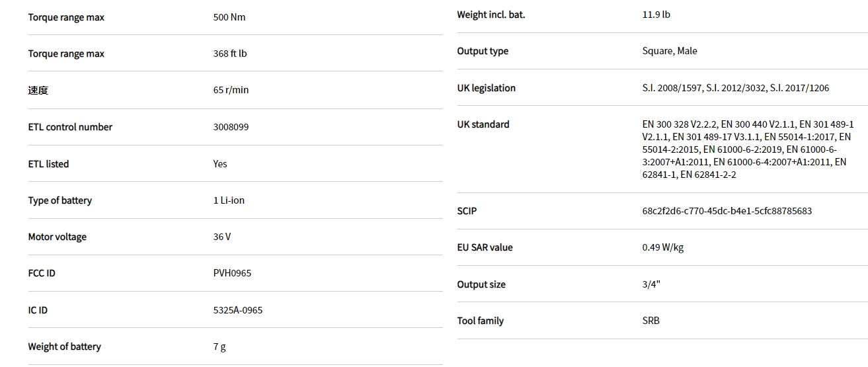Viewport: 868px width, 367px height.
Task: Click the ETL control number 3008099
Action: tap(231, 127)
